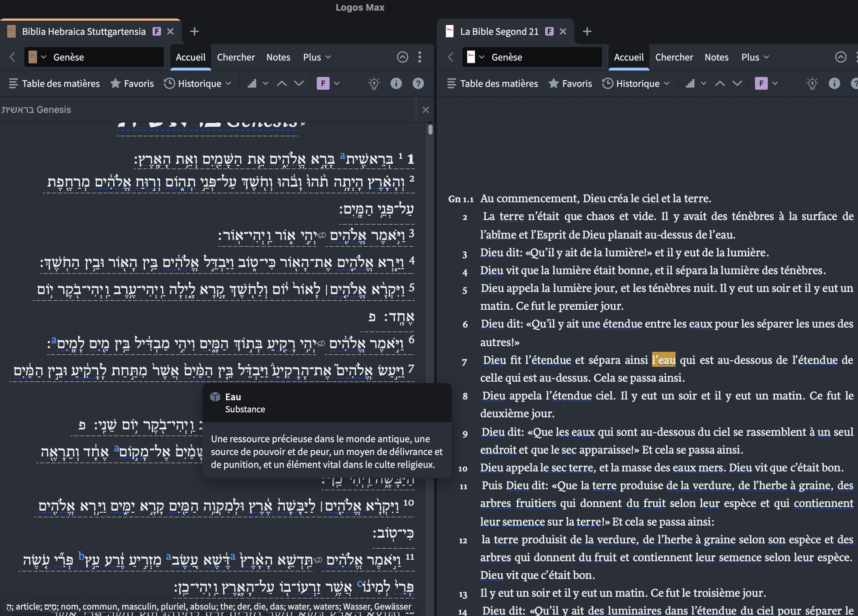Toggle purple F button in Segond 21 toolbar
Viewport: 858px width, 616px height.
tap(761, 84)
